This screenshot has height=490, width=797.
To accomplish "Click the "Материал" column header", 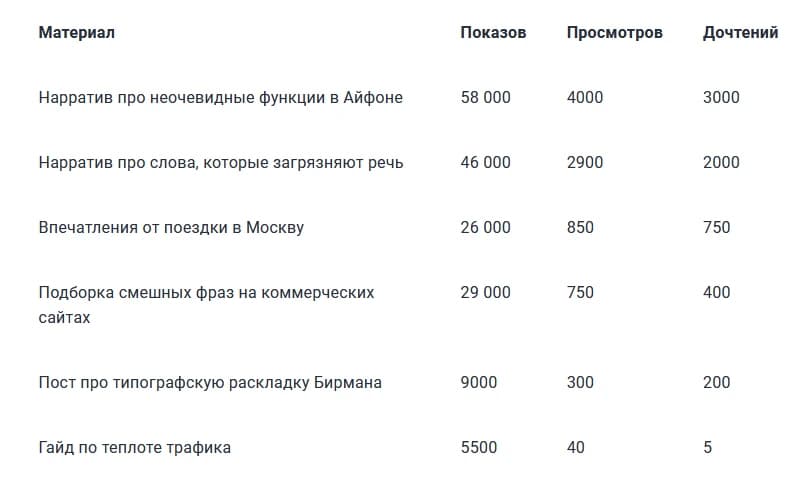I will pyautogui.click(x=77, y=33).
